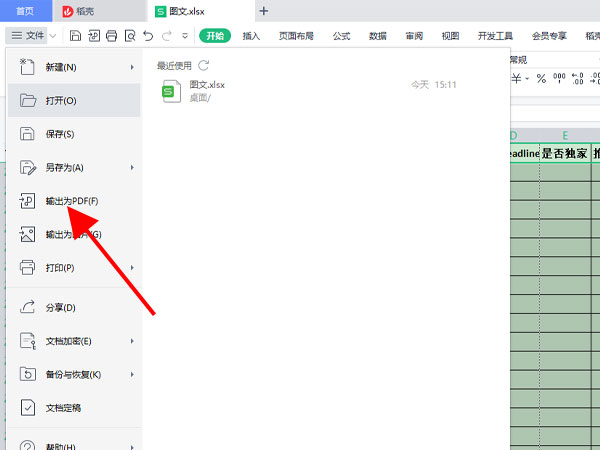The image size is (600, 450).
Task: Switch to the 插入 ribbon tab
Action: click(251, 36)
